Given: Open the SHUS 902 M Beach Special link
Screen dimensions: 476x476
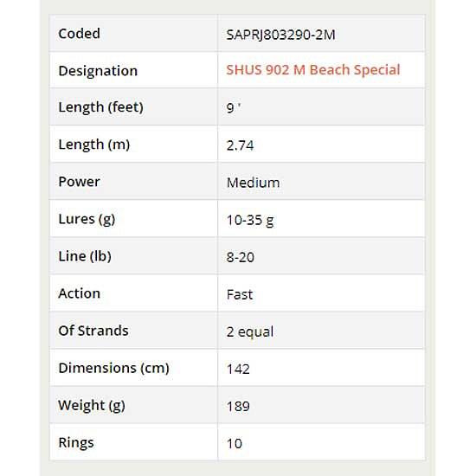Looking at the screenshot, I should (313, 70).
